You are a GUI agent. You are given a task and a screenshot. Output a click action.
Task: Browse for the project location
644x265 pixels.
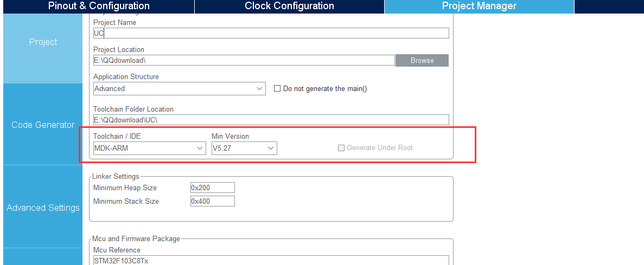422,60
